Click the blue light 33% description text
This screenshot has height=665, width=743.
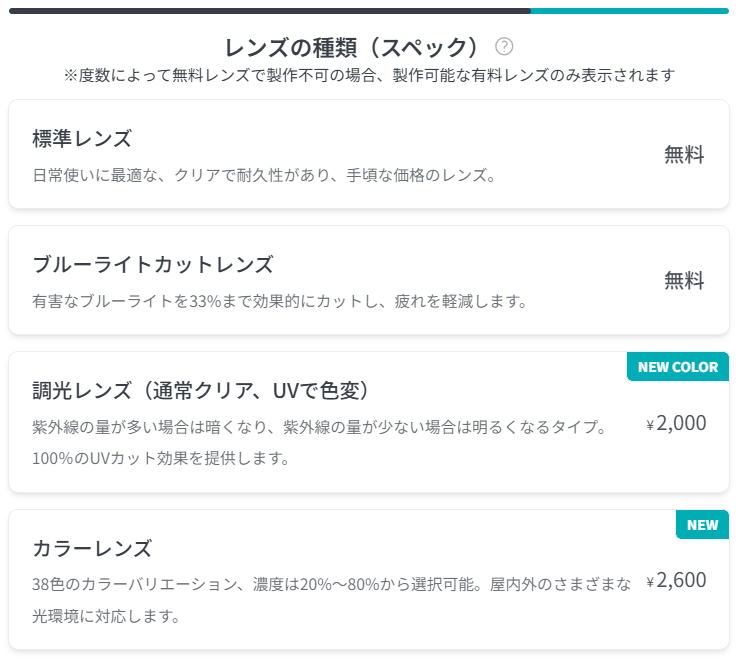(x=280, y=301)
